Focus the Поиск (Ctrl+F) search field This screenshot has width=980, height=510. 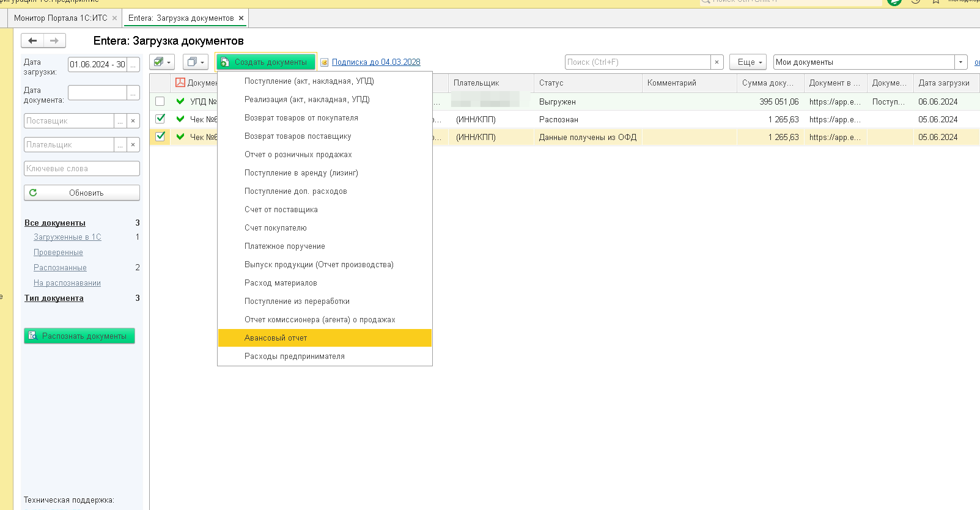click(x=638, y=62)
